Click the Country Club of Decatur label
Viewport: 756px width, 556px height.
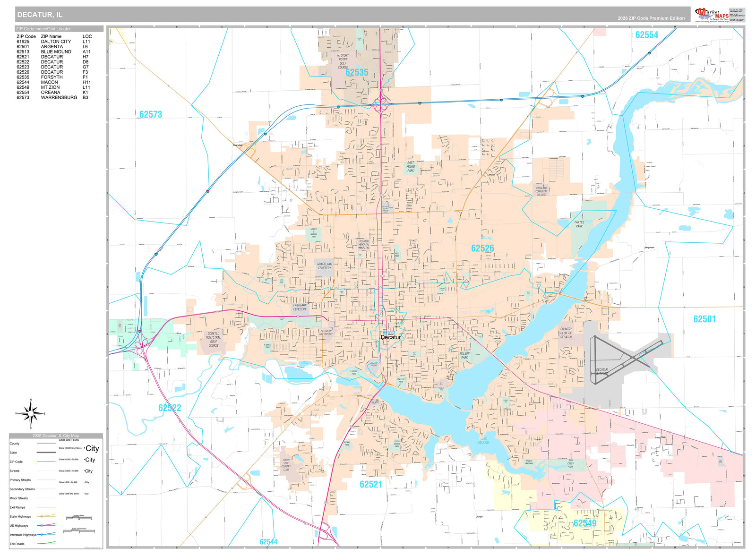pyautogui.click(x=566, y=333)
